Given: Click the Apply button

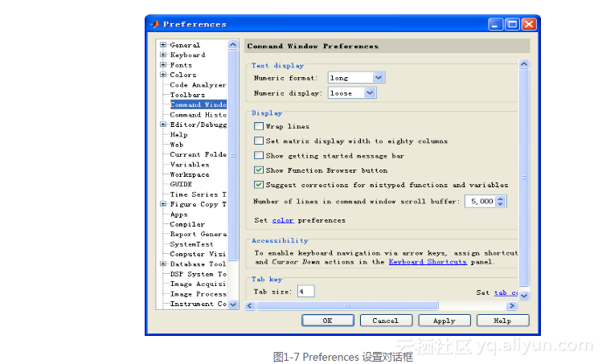Looking at the screenshot, I should [x=444, y=321].
